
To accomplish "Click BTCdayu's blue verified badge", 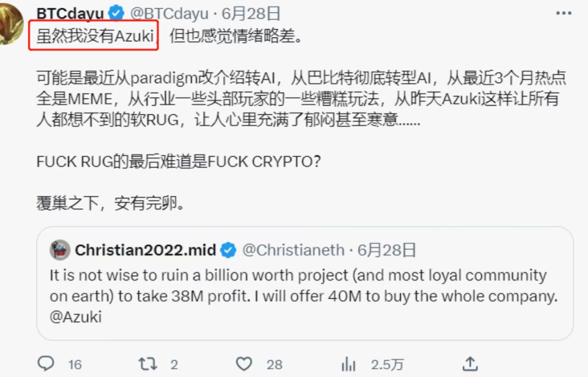I will (117, 13).
